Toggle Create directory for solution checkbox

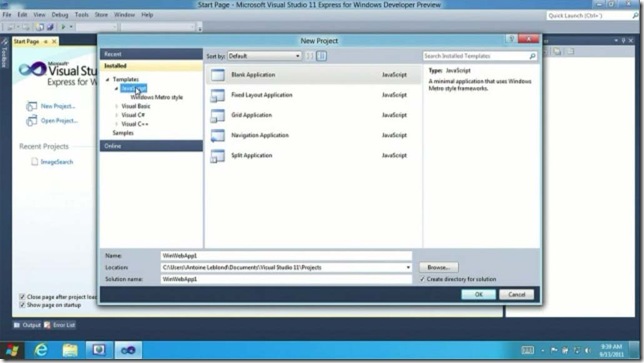click(422, 279)
